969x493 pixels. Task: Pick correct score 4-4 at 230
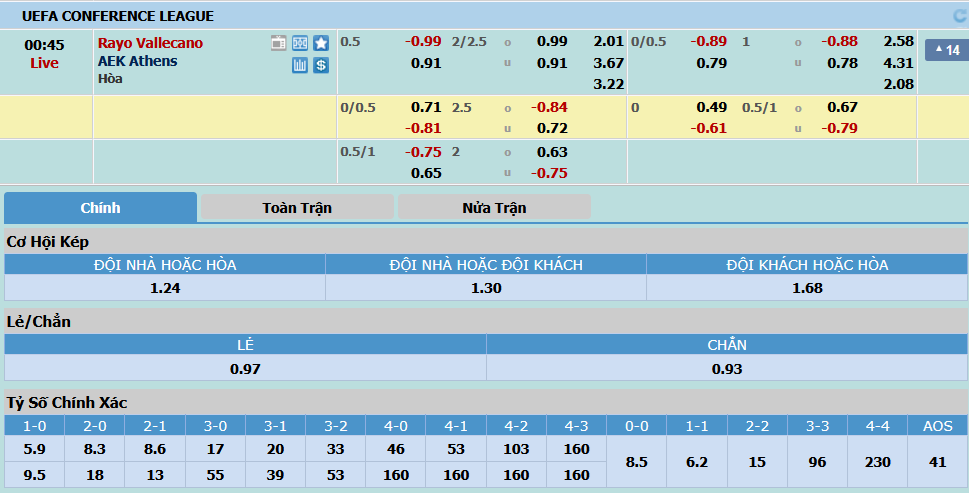point(878,462)
